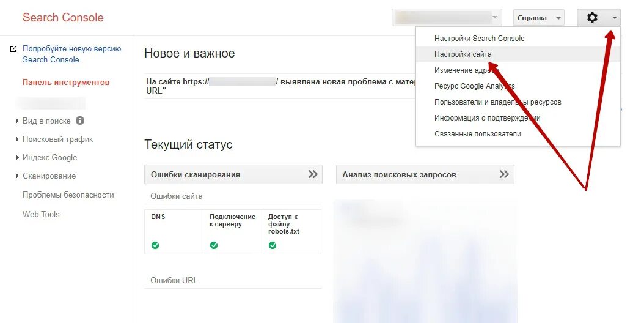The image size is (644, 323).
Task: Expand the Сканирование section
Action: (x=18, y=176)
